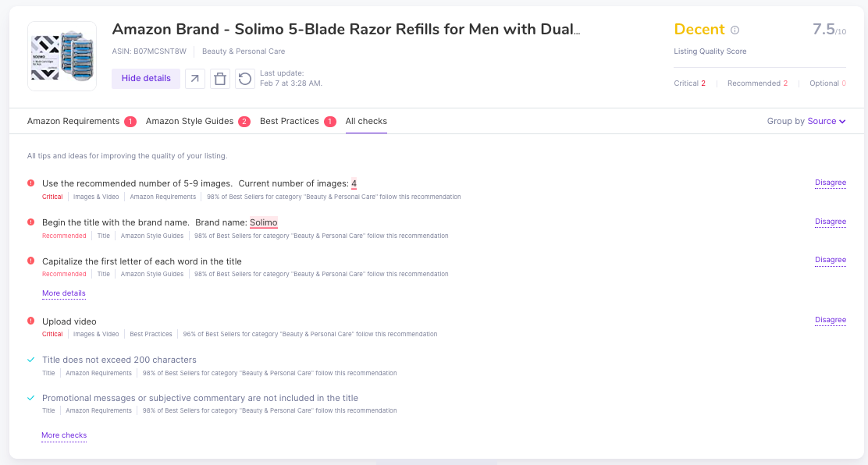Open listing in new tab arrow icon

point(195,79)
